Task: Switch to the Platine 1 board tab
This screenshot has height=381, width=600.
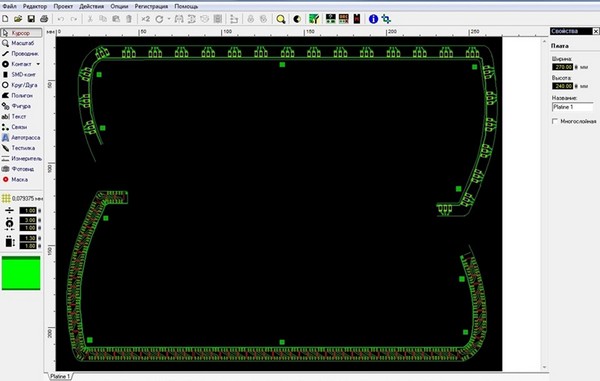Action: (60, 376)
